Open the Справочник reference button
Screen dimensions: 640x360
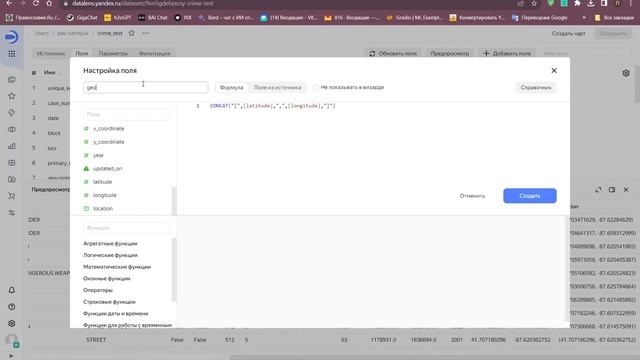pyautogui.click(x=536, y=87)
